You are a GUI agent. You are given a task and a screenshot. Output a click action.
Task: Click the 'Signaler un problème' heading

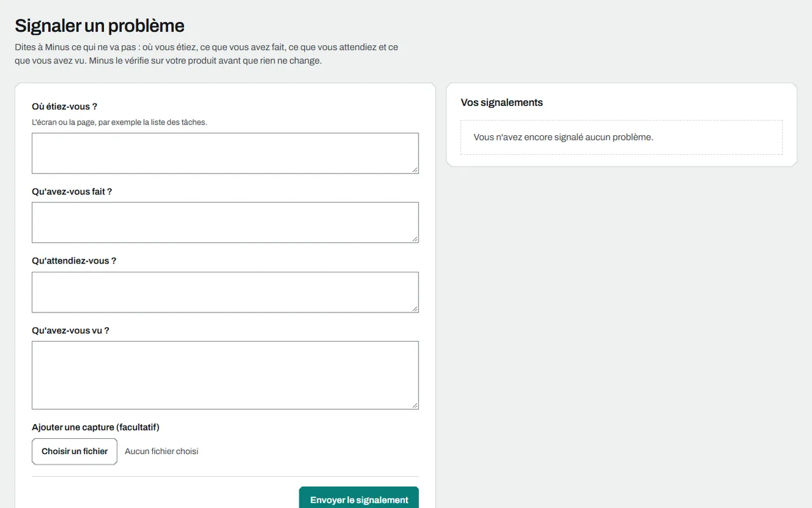(x=100, y=25)
